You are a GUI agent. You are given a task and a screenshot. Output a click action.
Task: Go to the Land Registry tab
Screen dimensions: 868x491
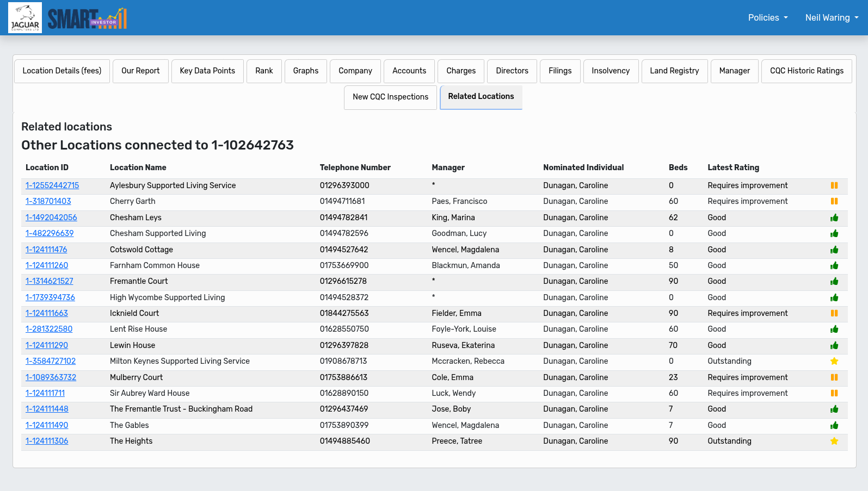point(674,71)
